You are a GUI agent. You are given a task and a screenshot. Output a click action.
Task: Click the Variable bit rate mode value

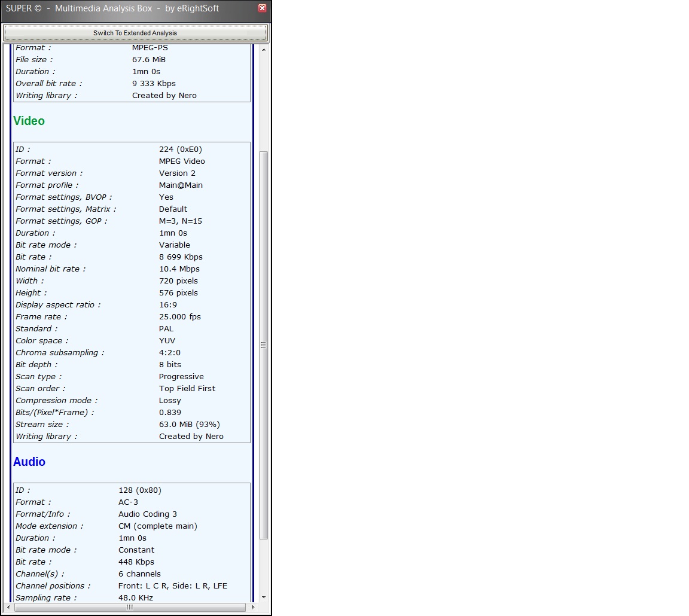coord(175,245)
